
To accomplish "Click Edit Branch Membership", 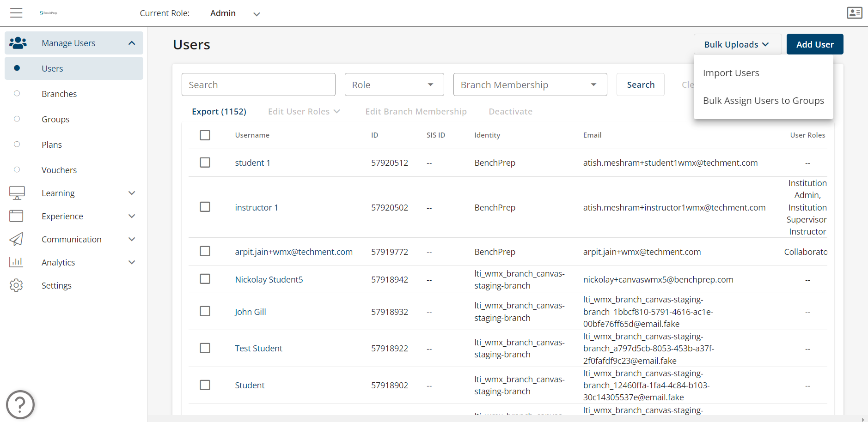I will [x=416, y=112].
